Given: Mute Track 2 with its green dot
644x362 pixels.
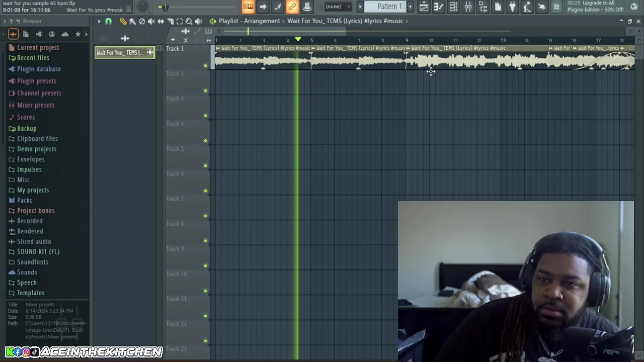Looking at the screenshot, I should [x=205, y=90].
